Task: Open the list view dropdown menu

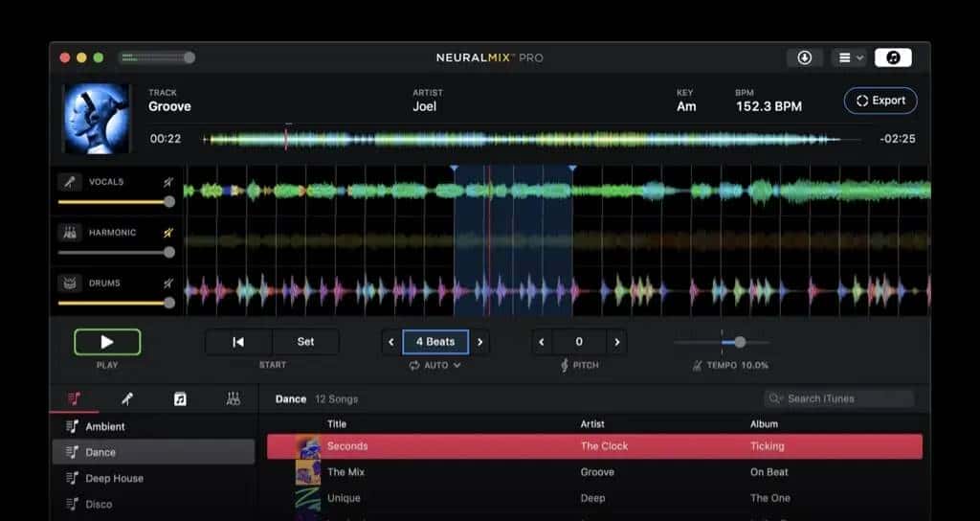Action: coord(848,57)
